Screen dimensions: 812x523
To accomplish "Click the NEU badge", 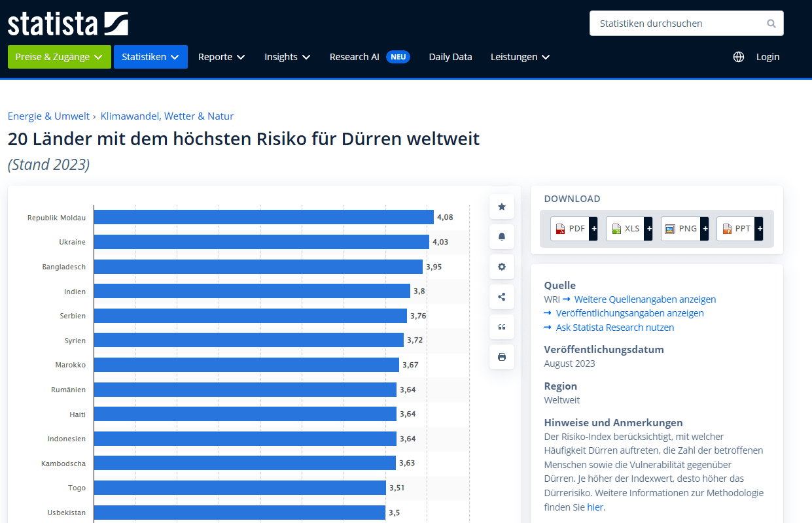I will [398, 57].
